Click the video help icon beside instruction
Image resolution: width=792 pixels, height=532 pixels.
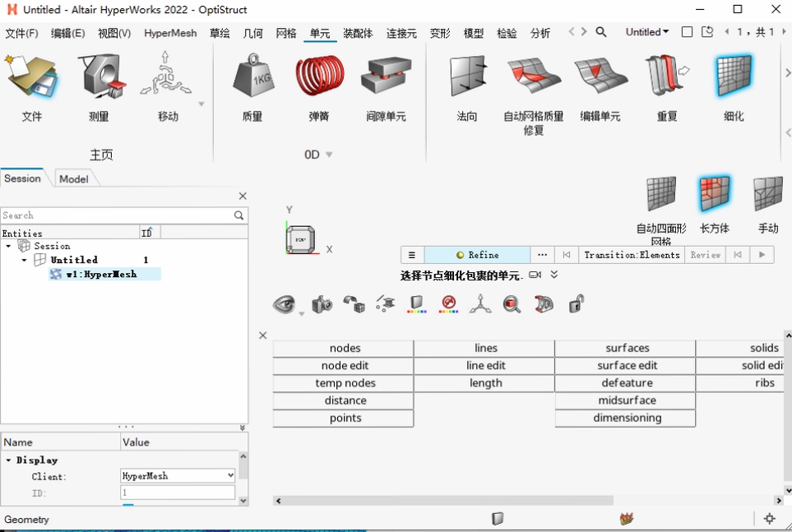(535, 275)
